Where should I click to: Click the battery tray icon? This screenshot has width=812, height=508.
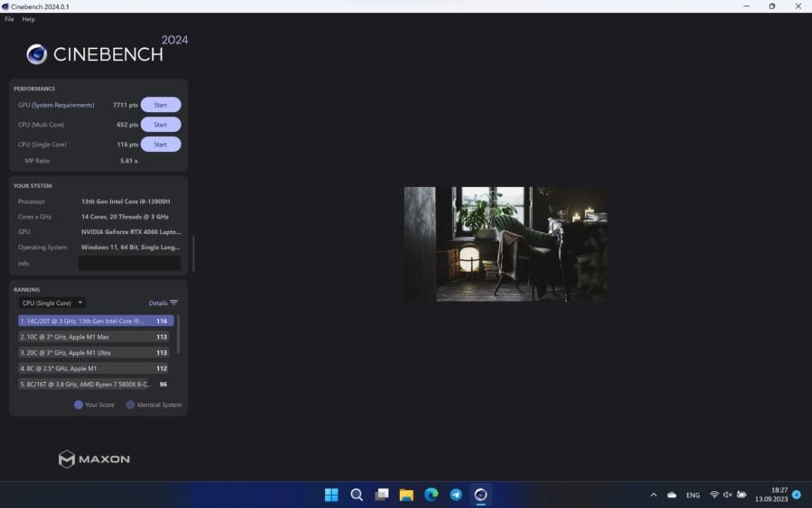click(741, 494)
